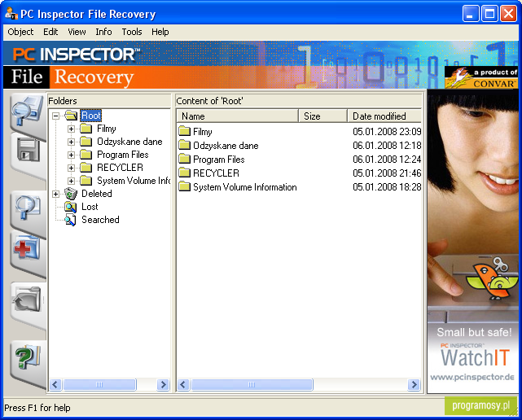The image size is (522, 420).
Task: Select the Deleted label in the tree
Action: point(97,194)
